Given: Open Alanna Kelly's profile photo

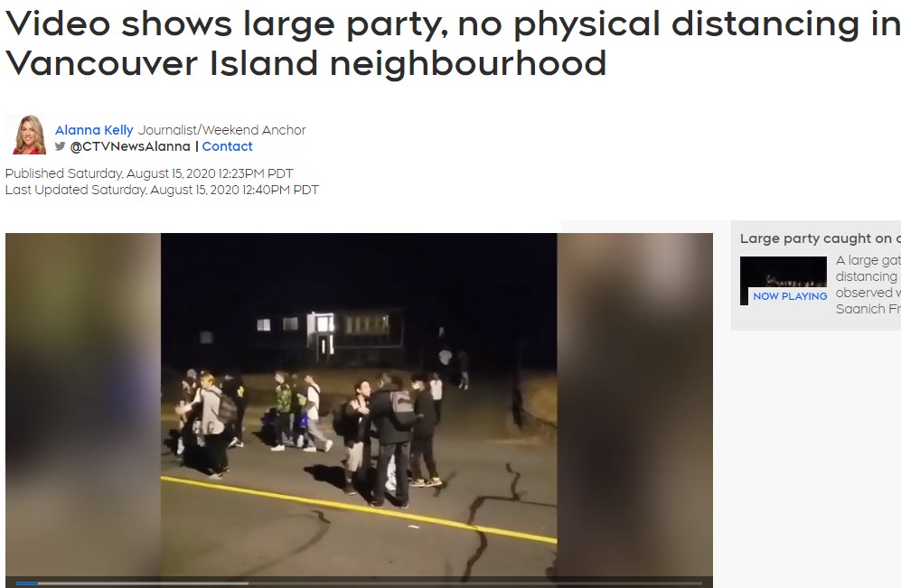Looking at the screenshot, I should point(29,135).
